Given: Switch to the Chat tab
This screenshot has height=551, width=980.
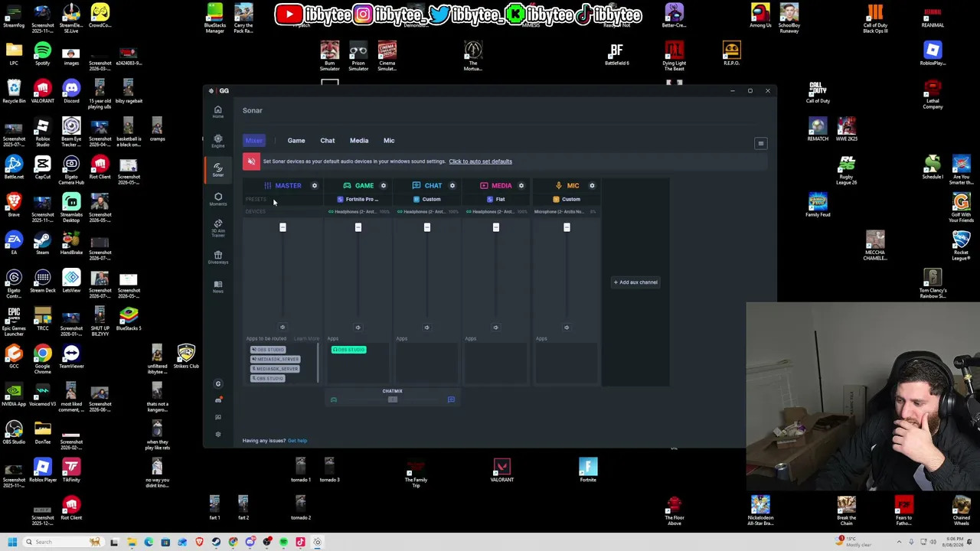Looking at the screenshot, I should [328, 141].
